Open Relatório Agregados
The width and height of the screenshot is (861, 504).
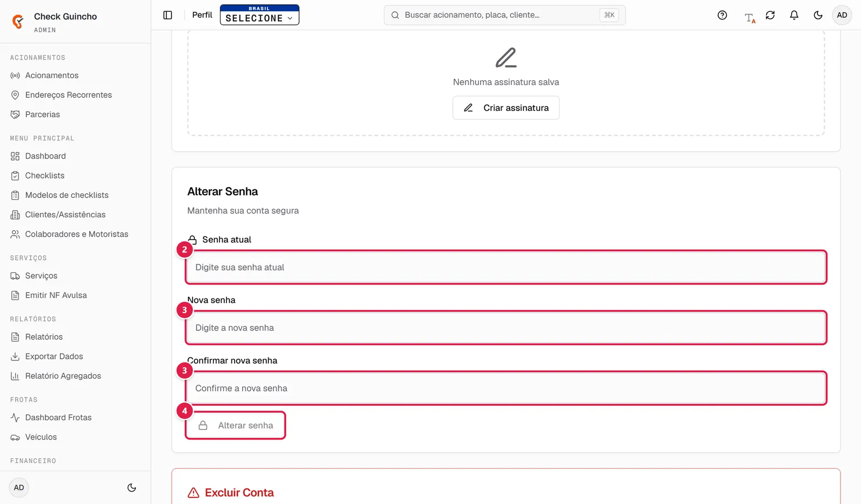[x=63, y=376]
